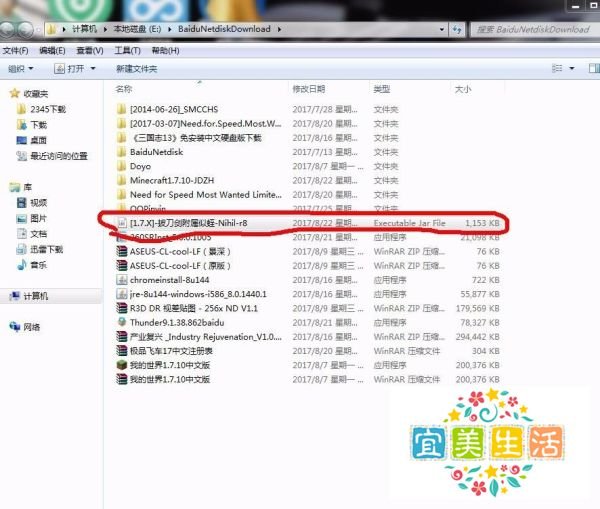Image resolution: width=600 pixels, height=509 pixels.
Task: Select the Doyo folder icon
Action: click(x=121, y=166)
